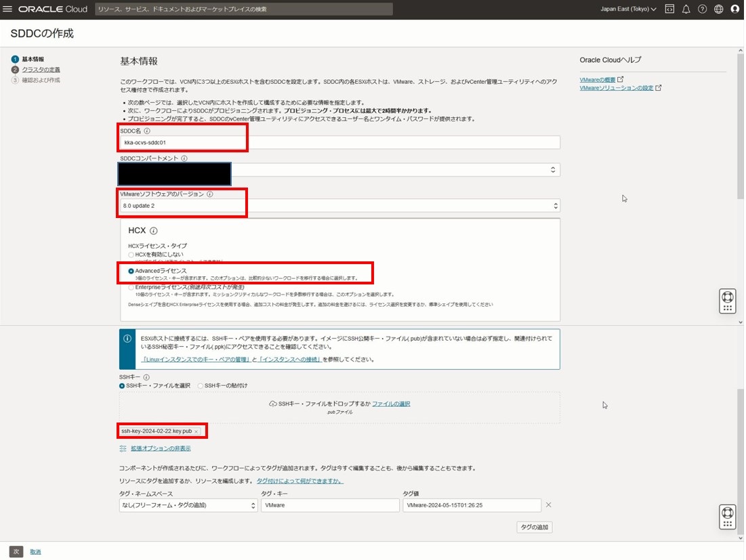Open the notifications bell
This screenshot has width=746, height=560.
pos(686,9)
